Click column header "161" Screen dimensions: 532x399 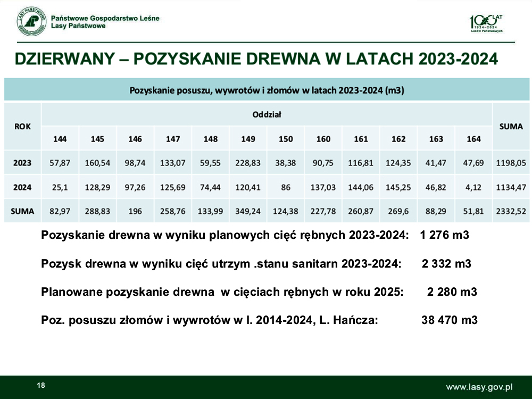coord(361,139)
